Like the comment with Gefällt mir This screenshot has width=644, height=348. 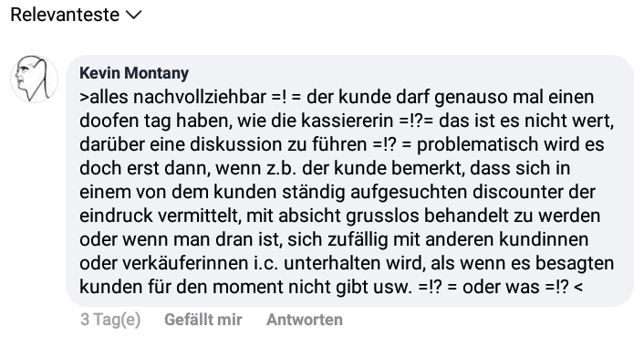203,320
